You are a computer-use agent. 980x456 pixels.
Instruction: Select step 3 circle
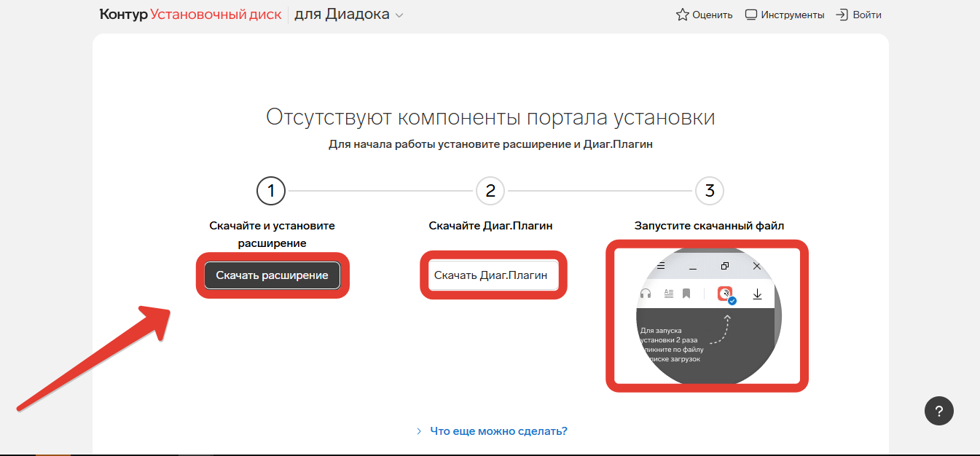[x=710, y=192]
